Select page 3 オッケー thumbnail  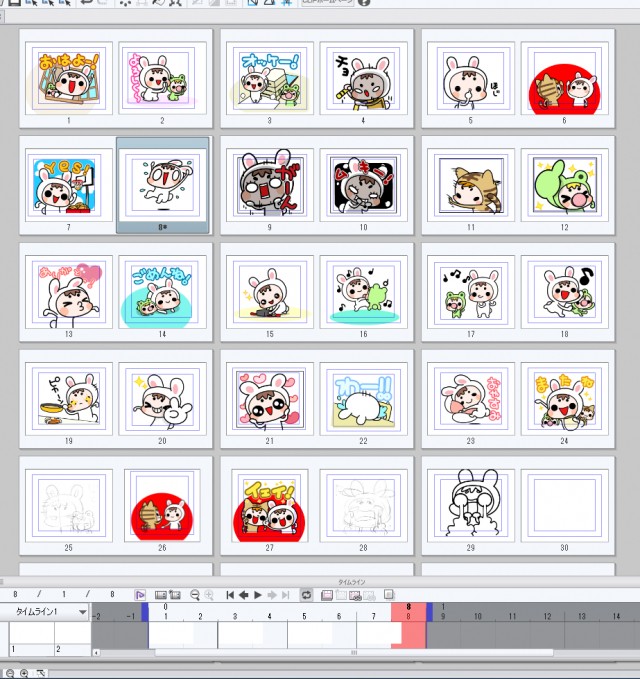[x=270, y=78]
